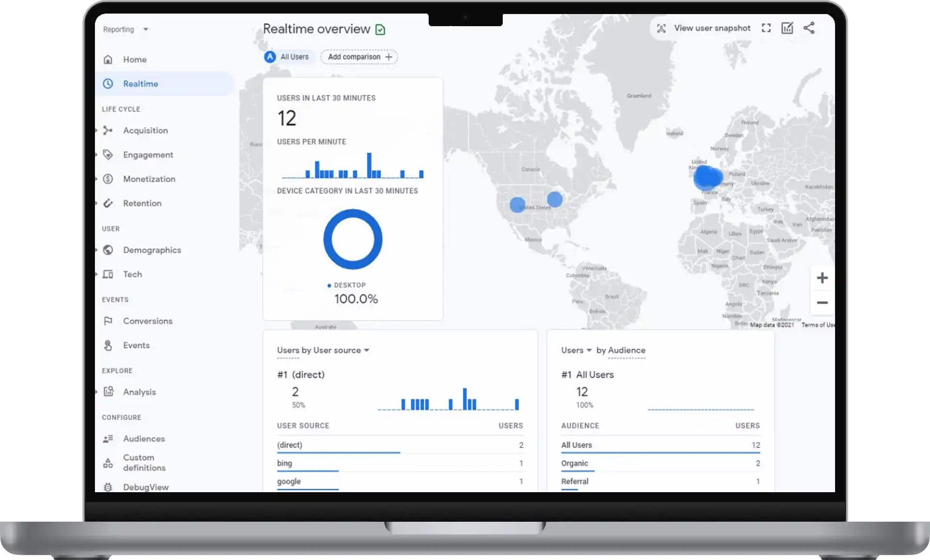Zoom in the map with plus button

coord(822,278)
